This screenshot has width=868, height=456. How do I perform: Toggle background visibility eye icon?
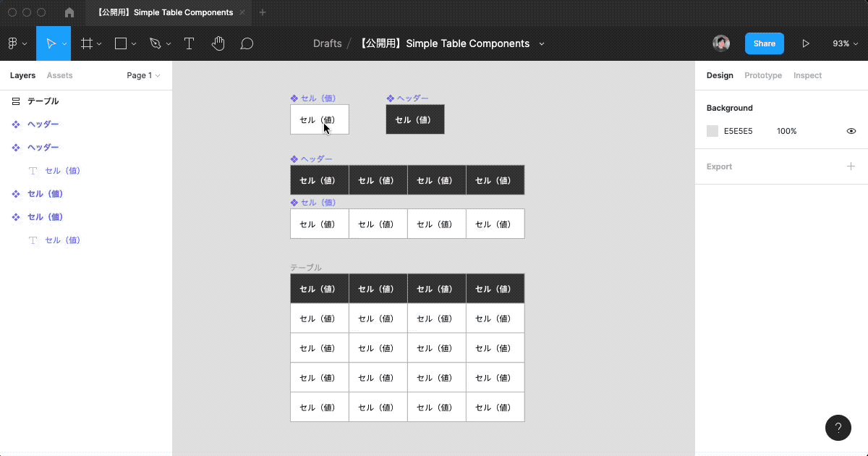click(x=851, y=131)
